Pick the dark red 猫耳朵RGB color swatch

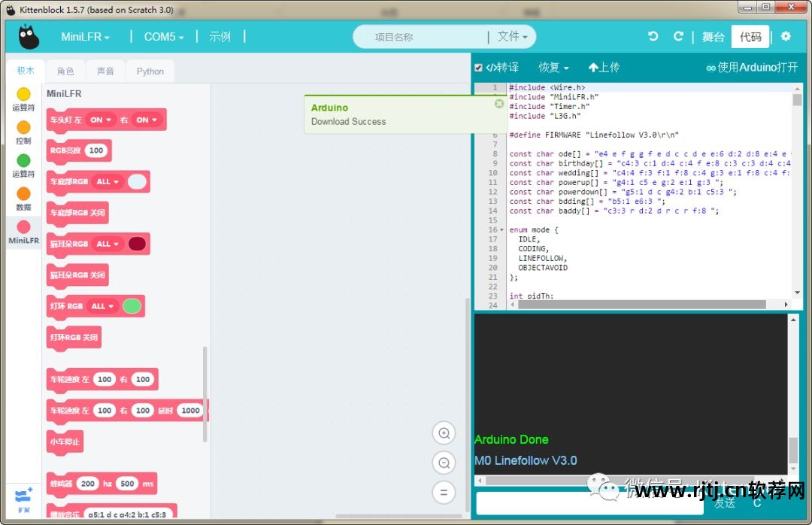click(x=137, y=244)
